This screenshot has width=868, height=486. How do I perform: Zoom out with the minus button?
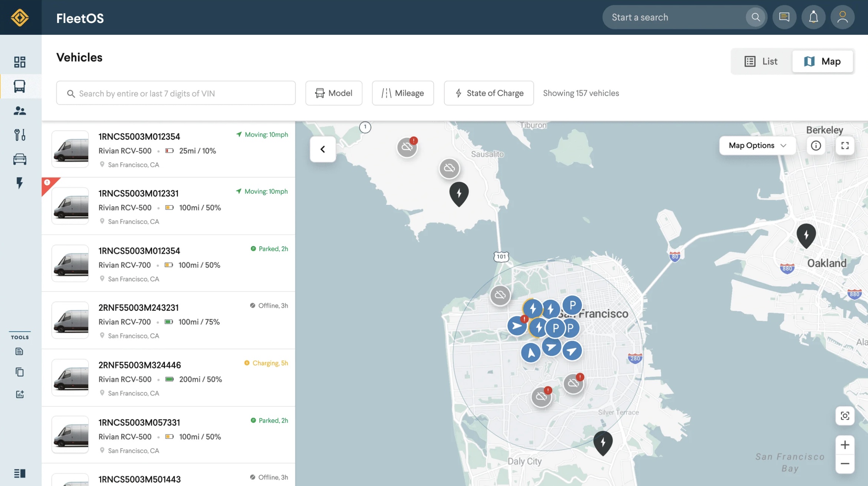tap(845, 464)
